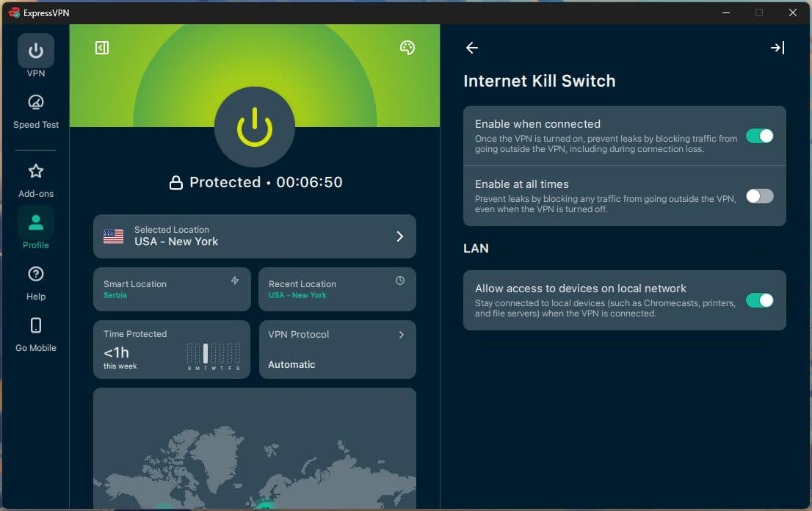Select the Profile sidebar item
Viewport: 812px width, 511px height.
(36, 228)
